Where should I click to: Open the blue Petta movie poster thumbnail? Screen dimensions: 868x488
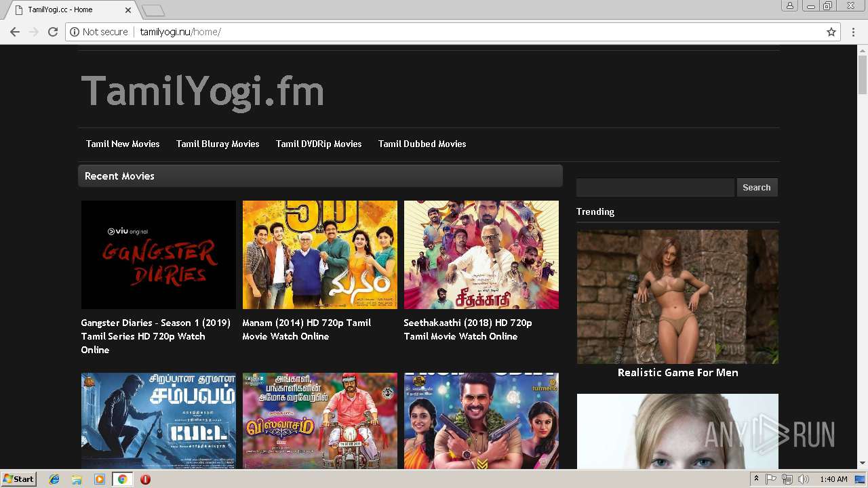[x=158, y=420]
